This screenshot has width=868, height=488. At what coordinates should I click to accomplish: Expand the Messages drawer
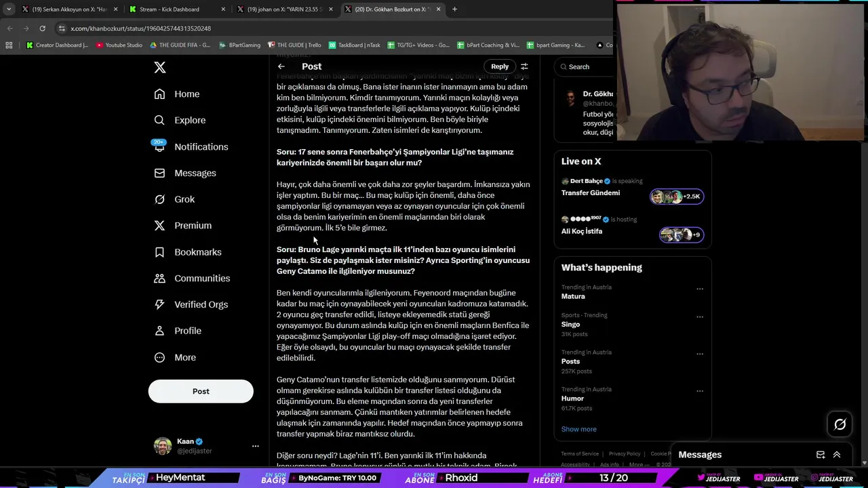click(x=837, y=455)
